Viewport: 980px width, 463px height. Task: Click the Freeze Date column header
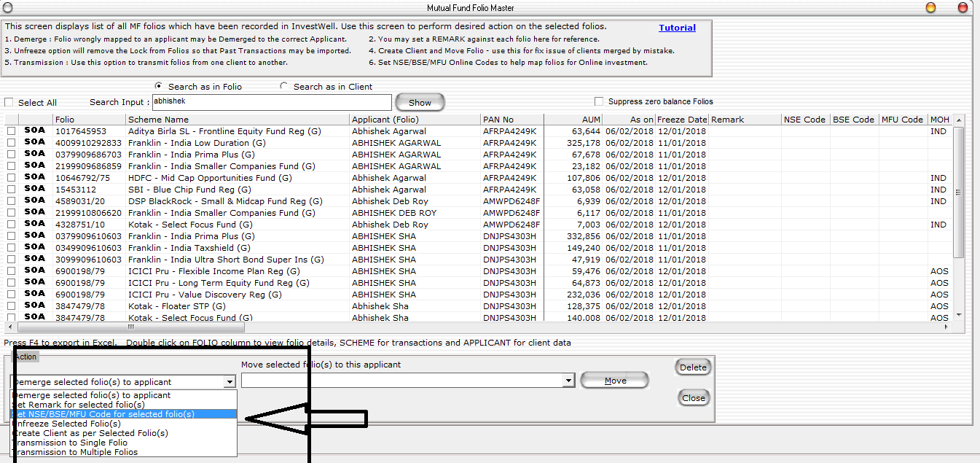tap(682, 120)
